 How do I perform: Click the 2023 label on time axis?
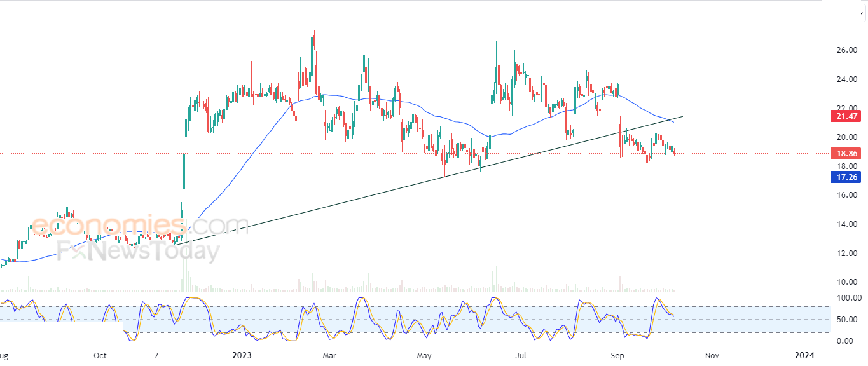tap(243, 355)
